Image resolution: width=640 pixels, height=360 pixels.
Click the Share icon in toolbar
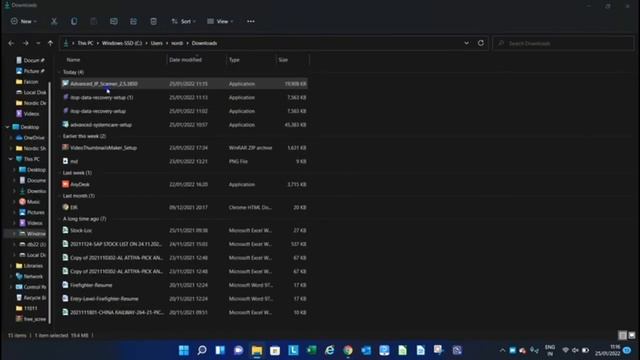pyautogui.click(x=133, y=21)
